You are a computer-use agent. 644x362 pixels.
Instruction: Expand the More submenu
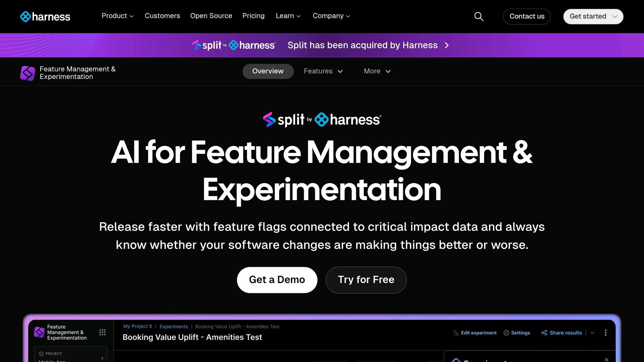[x=377, y=71]
